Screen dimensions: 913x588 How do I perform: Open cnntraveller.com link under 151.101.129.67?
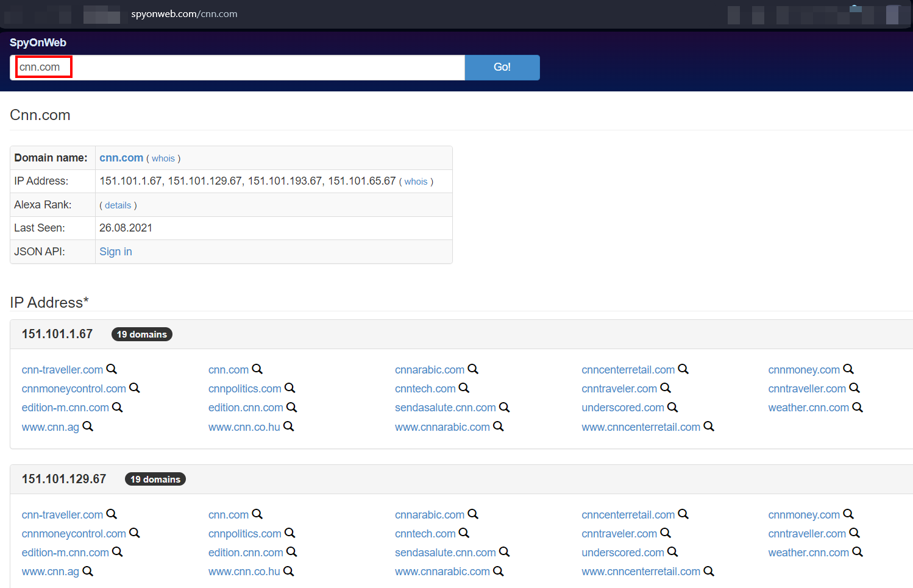pyautogui.click(x=807, y=534)
